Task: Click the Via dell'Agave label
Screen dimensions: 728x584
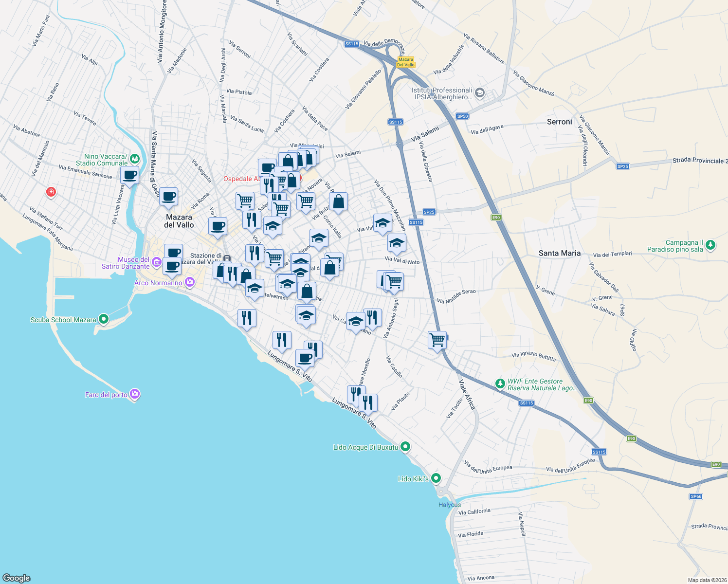Action: coord(487,129)
